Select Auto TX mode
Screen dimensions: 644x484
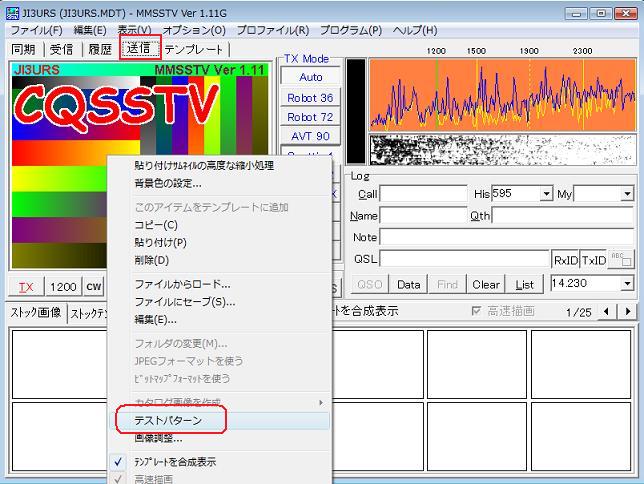310,76
